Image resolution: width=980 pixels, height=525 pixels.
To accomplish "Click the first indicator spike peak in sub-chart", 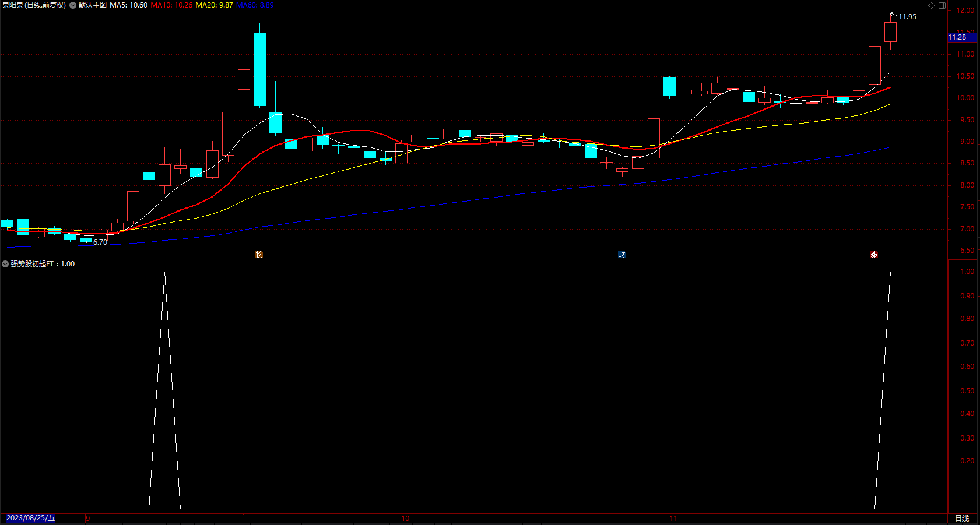I will point(164,273).
